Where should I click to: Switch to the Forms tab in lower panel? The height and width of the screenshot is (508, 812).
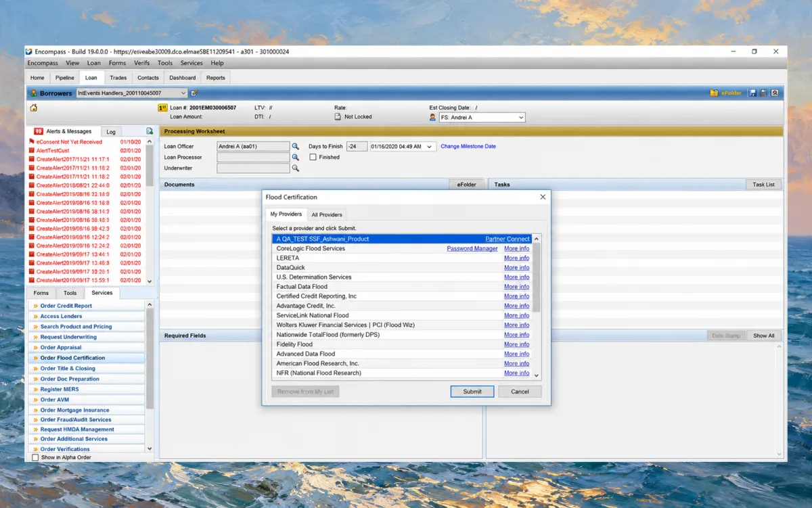41,293
